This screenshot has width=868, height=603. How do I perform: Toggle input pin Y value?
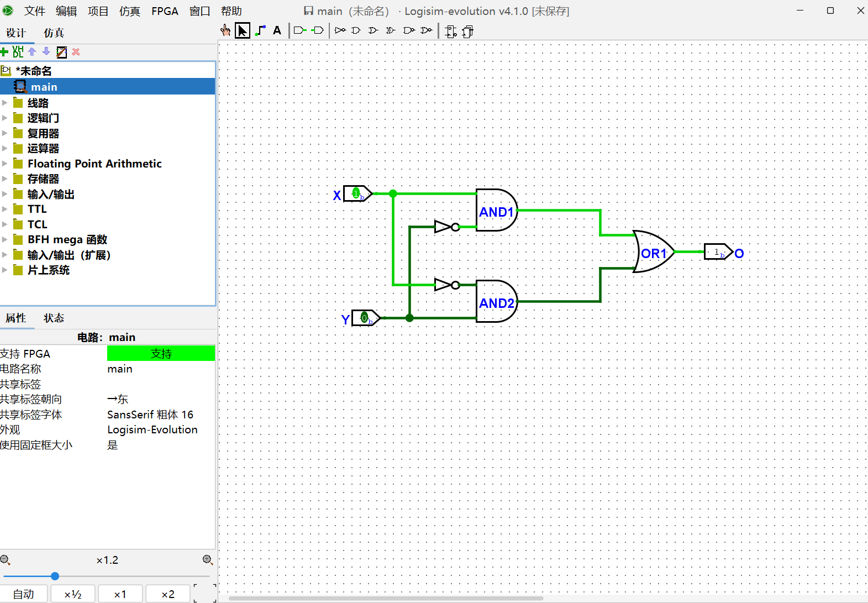coord(364,318)
